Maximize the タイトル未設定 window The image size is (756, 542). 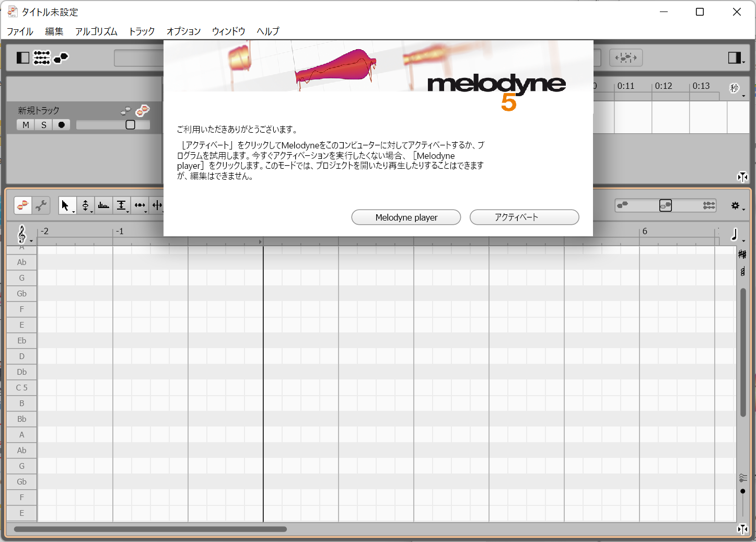point(700,12)
